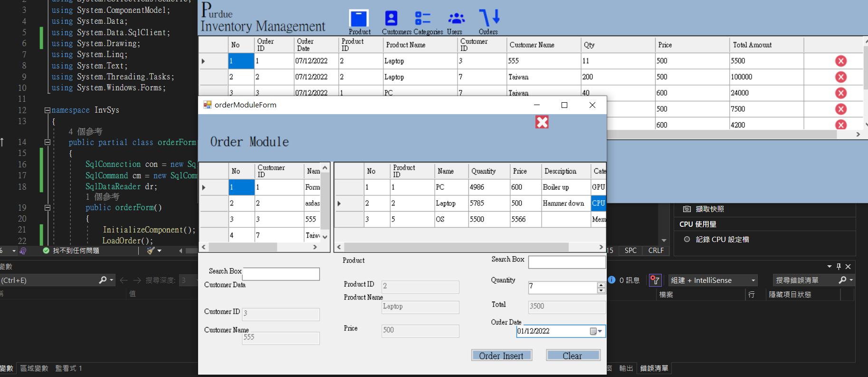Delete the order row with total 5500
The image size is (868, 377).
point(841,61)
